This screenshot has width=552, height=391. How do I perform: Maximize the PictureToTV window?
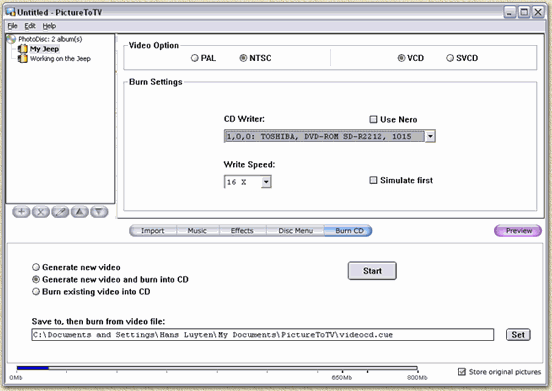pyautogui.click(x=524, y=12)
